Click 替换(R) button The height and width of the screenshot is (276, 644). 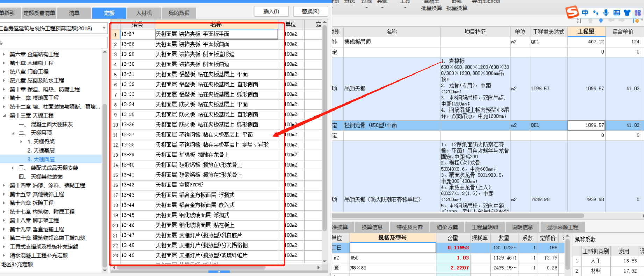310,12
